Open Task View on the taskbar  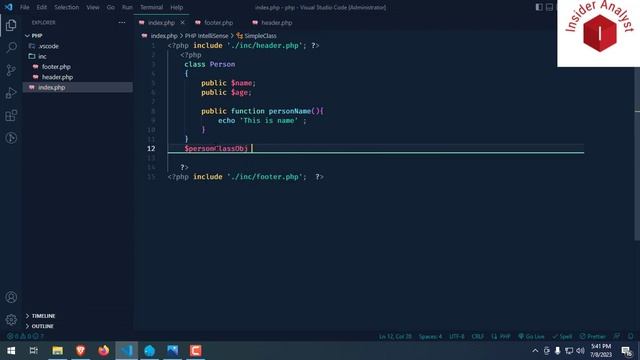tap(33, 351)
